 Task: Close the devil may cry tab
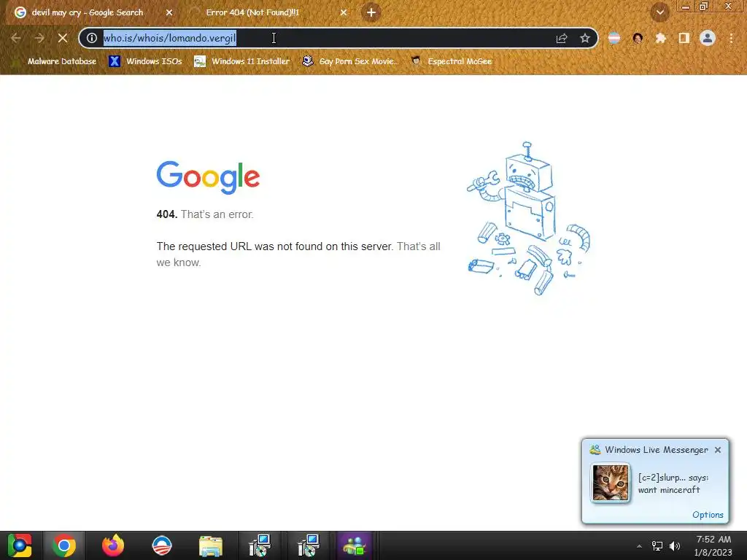tap(169, 12)
